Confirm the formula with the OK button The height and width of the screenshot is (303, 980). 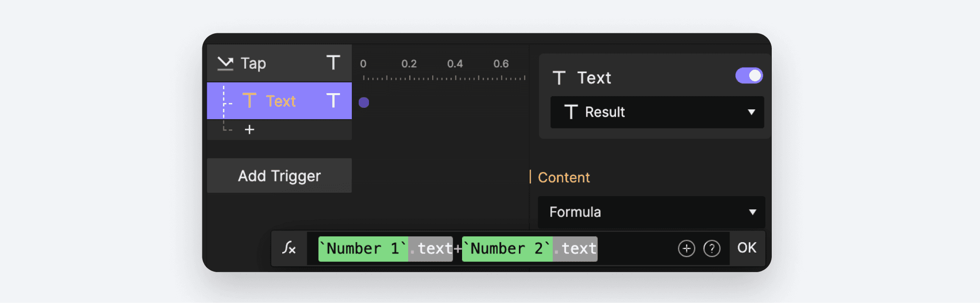(x=746, y=248)
